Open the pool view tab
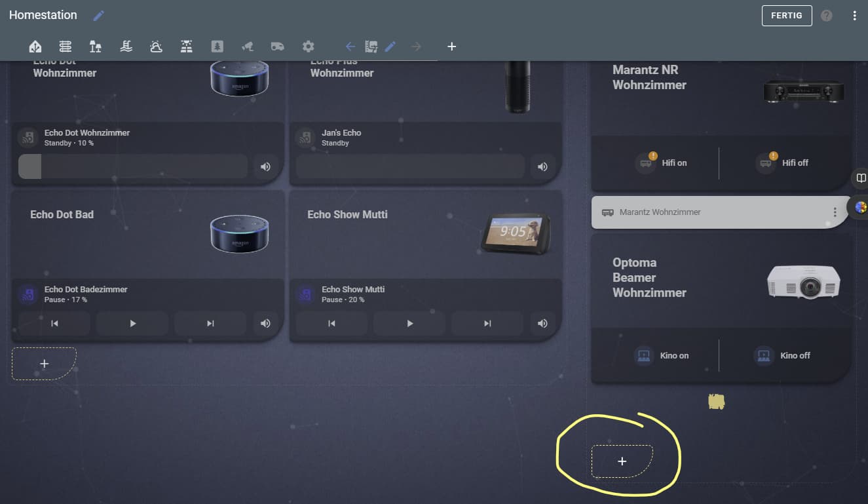Viewport: 868px width, 504px height. (126, 47)
